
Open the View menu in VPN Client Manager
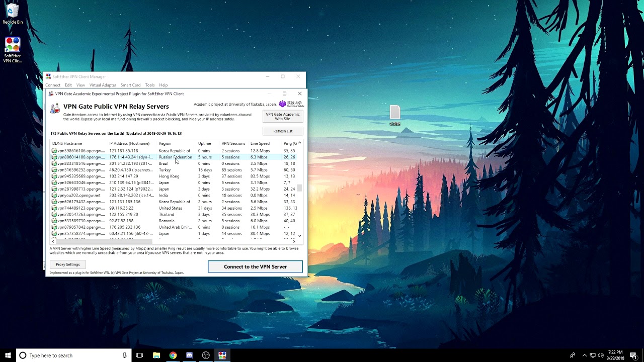pos(80,85)
